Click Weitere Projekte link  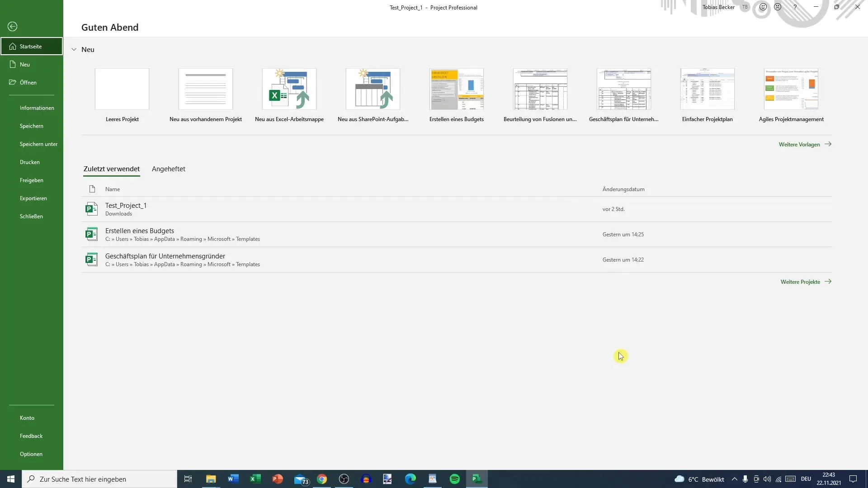[x=806, y=282]
